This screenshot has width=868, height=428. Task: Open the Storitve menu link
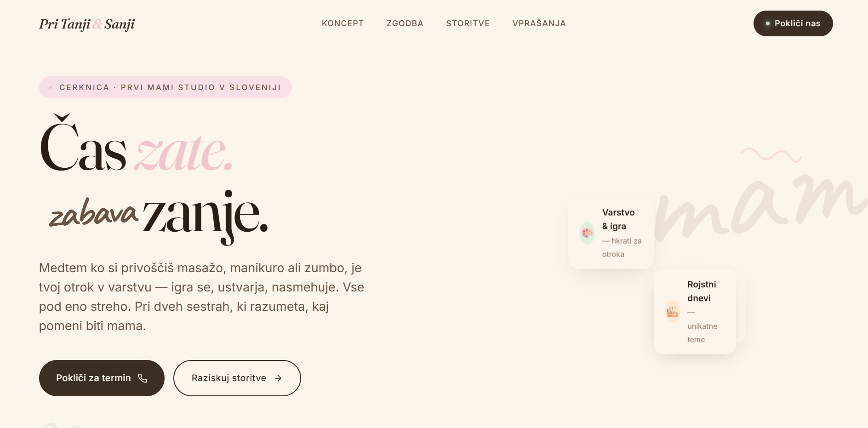tap(468, 23)
